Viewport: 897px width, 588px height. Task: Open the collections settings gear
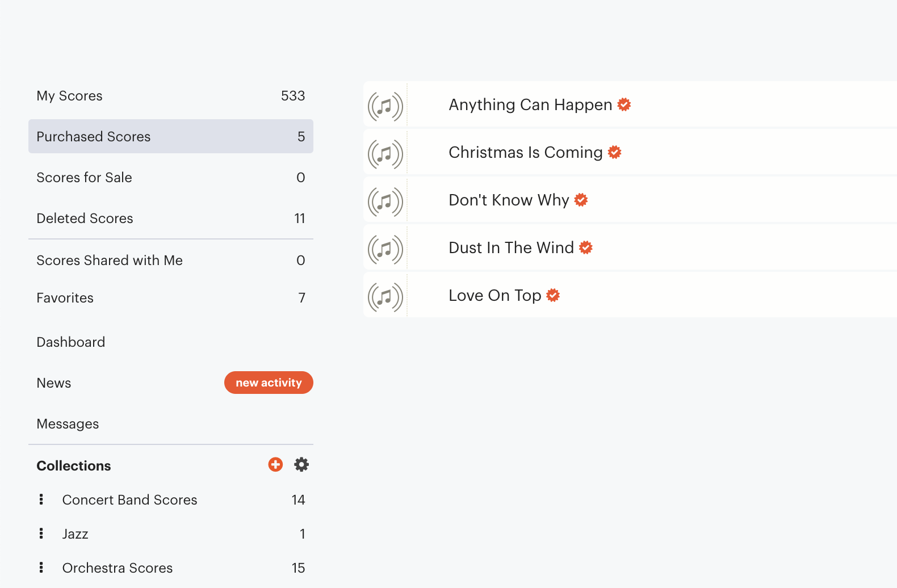(301, 465)
